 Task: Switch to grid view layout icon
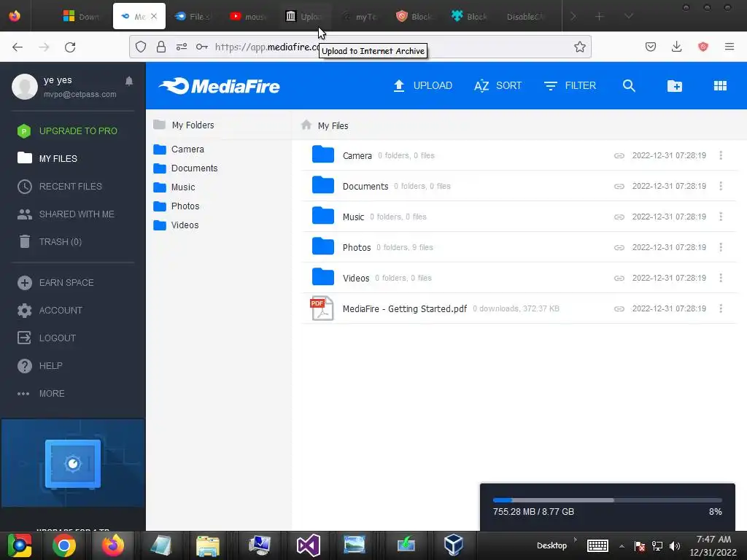point(720,86)
